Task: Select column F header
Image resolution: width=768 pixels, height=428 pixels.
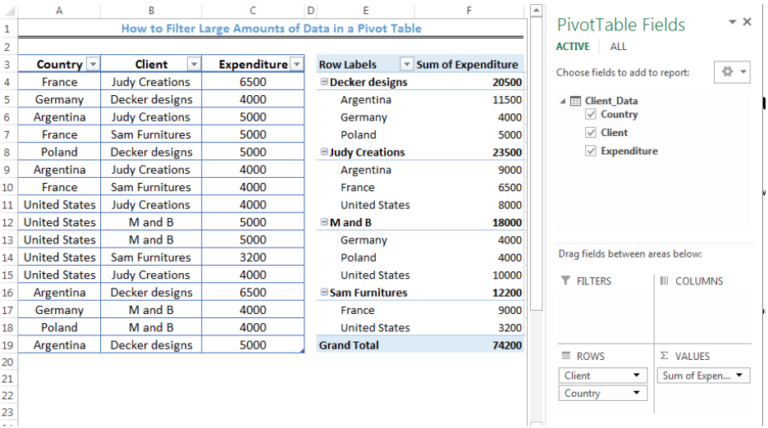Action: [x=469, y=10]
